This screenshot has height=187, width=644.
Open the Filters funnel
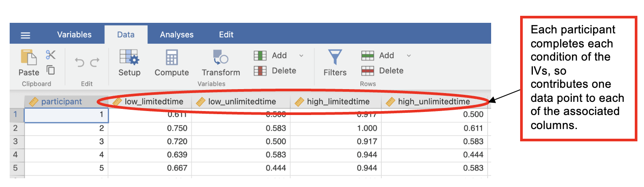coord(335,62)
